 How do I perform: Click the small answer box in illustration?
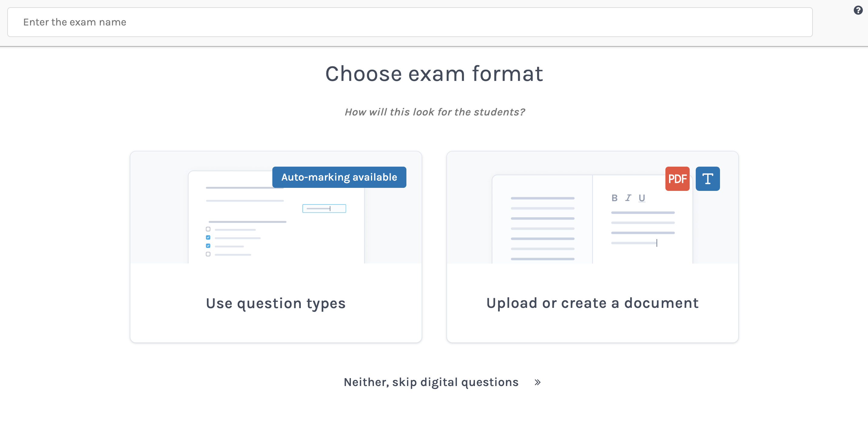324,208
